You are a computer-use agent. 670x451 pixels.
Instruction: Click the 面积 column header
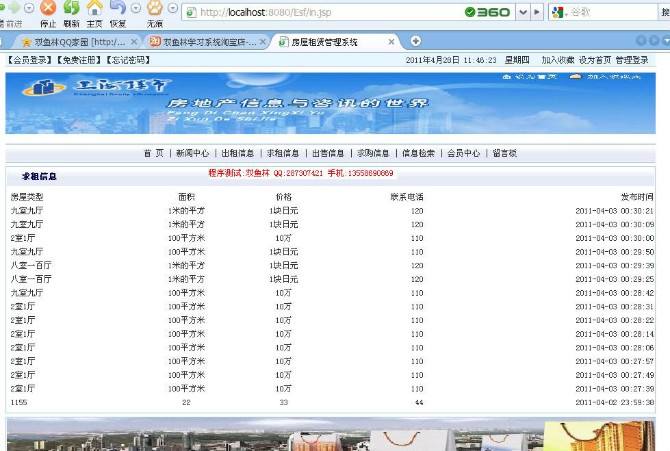pos(186,197)
